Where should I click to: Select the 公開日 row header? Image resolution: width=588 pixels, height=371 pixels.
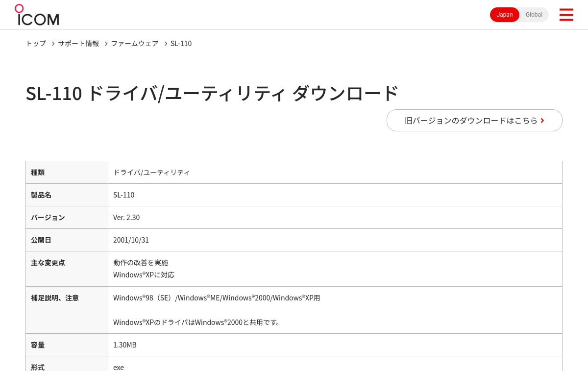(x=67, y=240)
